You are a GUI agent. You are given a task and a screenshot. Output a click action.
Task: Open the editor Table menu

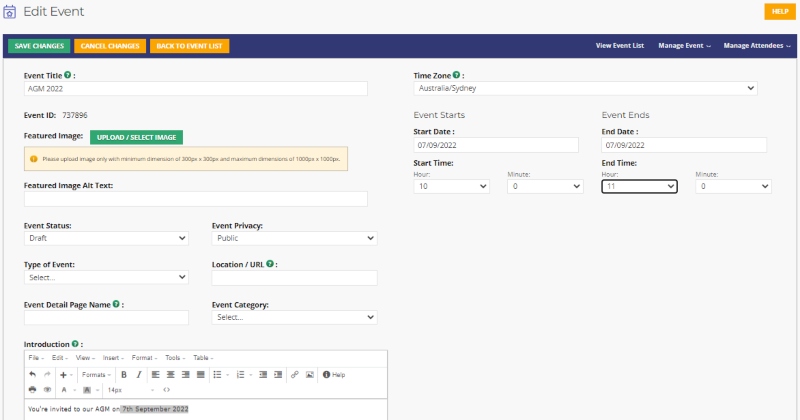point(203,358)
